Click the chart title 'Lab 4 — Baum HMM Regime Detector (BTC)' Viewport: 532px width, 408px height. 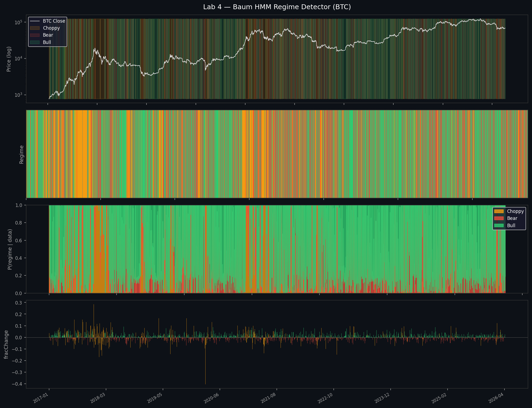pos(277,7)
